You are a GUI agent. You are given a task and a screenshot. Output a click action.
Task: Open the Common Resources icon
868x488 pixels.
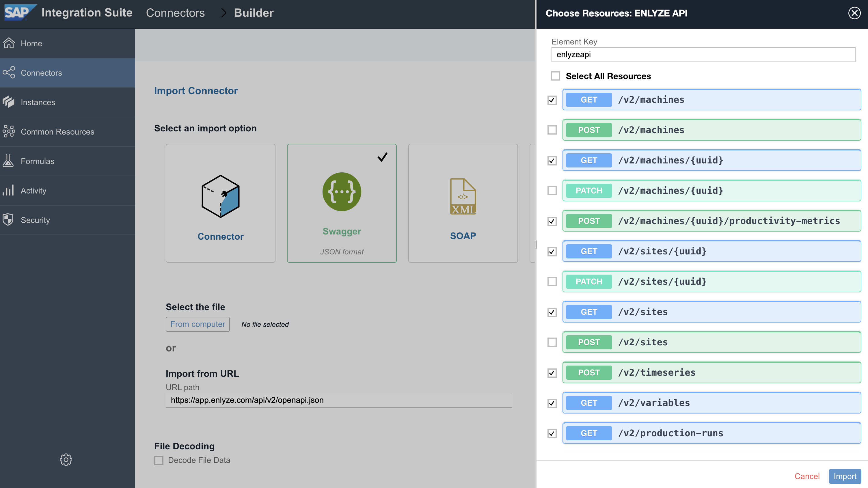pyautogui.click(x=8, y=131)
